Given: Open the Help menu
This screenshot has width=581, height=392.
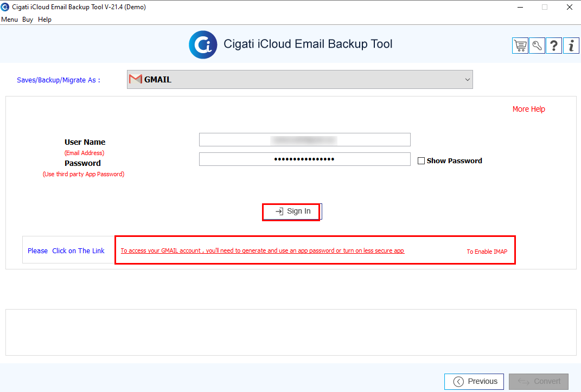Looking at the screenshot, I should tap(45, 20).
